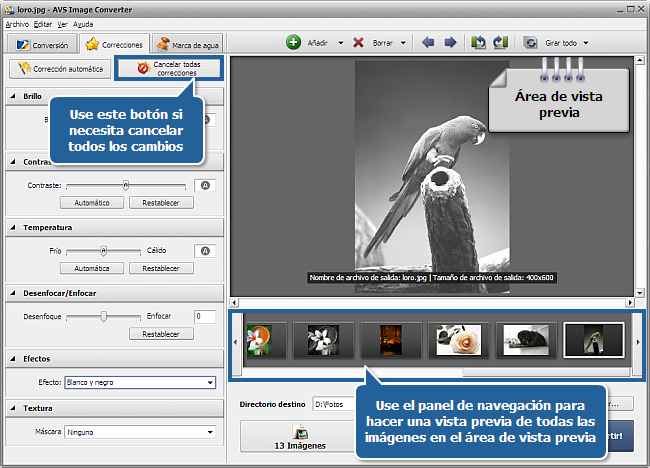Open the Máscara dropdown showing Ninguno
The image size is (650, 468).
[140, 432]
